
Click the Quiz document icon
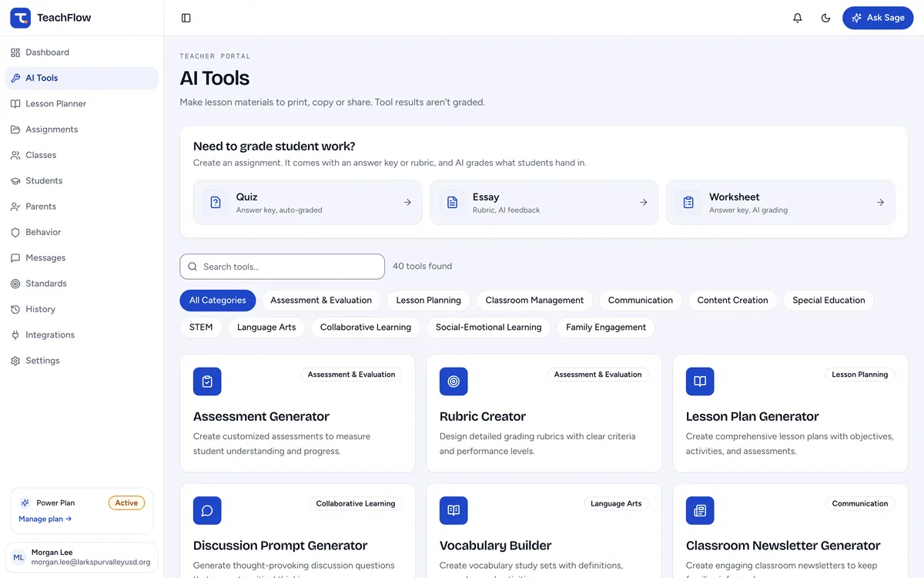[x=216, y=203]
